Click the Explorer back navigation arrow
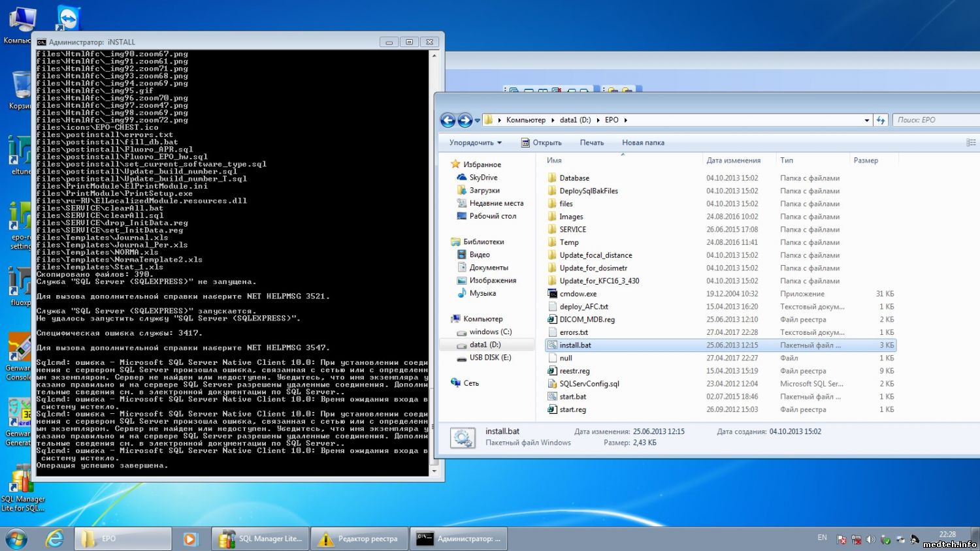Viewport: 980px width, 551px height. tap(448, 120)
